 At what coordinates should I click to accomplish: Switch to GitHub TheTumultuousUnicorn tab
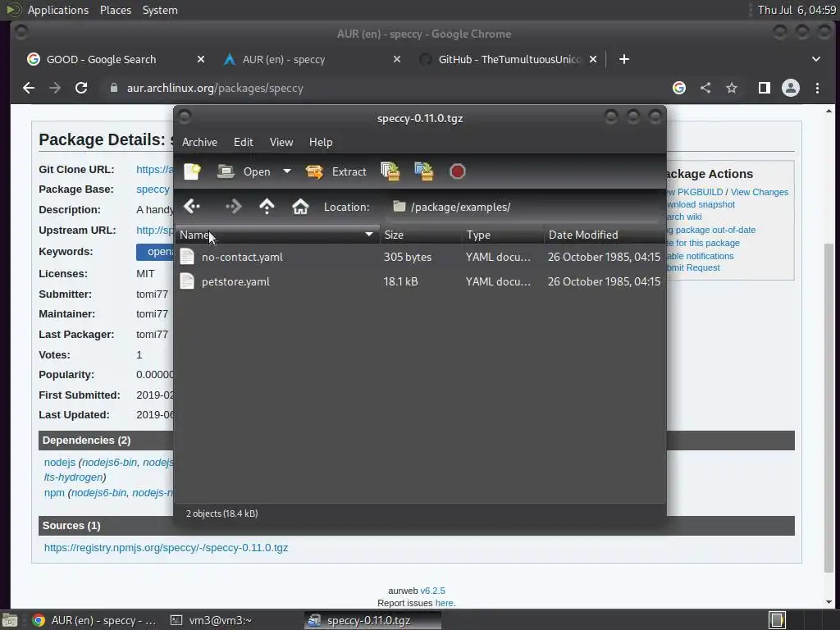[x=509, y=59]
